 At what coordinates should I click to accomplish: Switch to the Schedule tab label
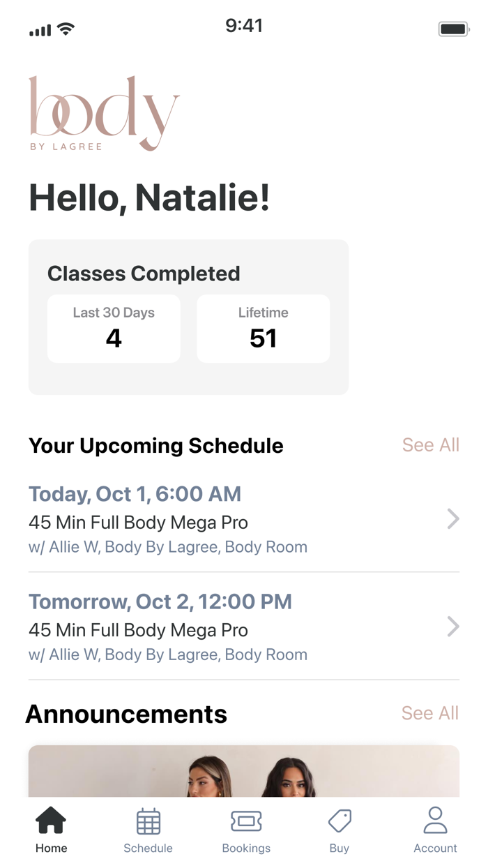click(148, 848)
